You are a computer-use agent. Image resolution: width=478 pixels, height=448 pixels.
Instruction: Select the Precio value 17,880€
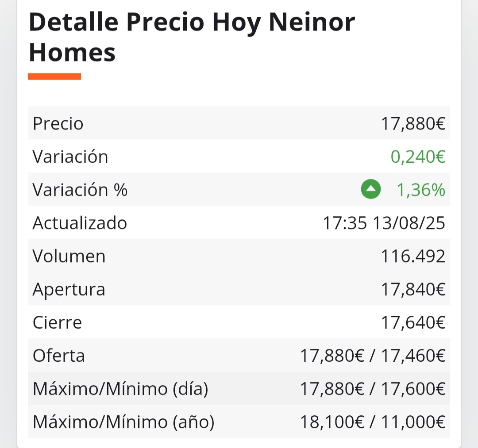413,124
